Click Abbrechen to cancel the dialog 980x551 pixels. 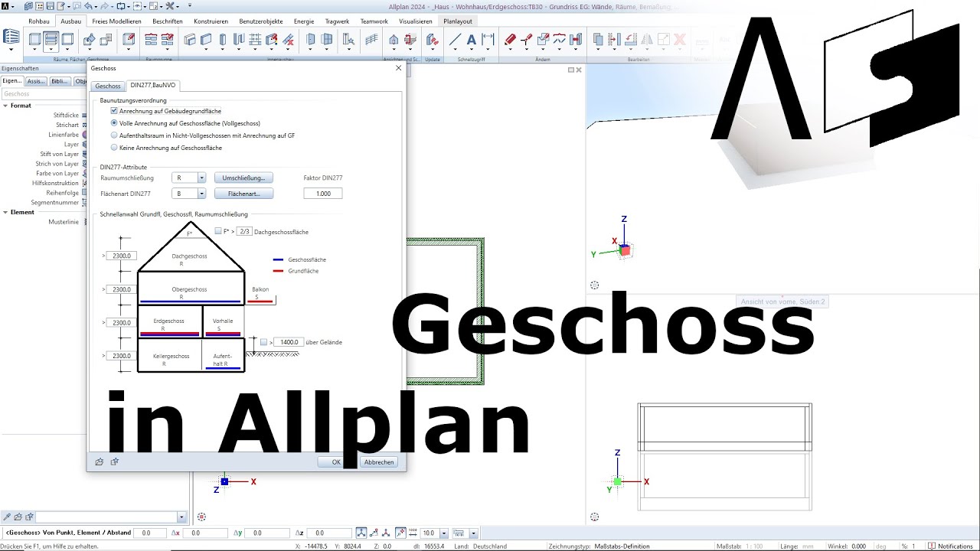click(x=379, y=461)
